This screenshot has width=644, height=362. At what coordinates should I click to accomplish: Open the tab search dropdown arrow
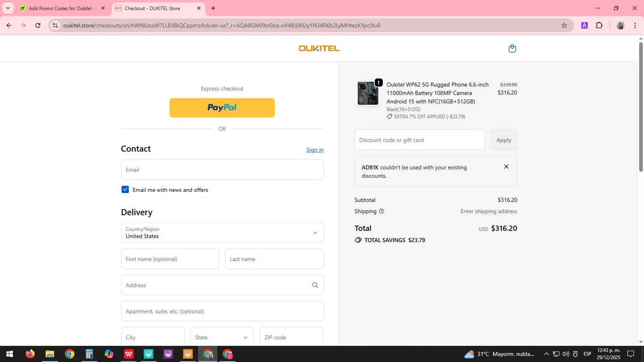tap(8, 8)
